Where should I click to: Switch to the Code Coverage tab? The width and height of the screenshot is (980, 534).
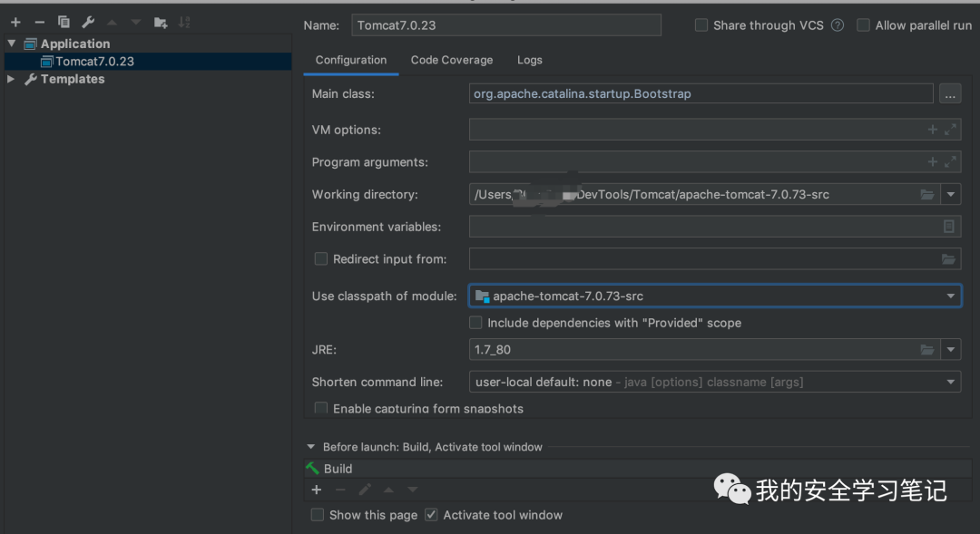point(451,60)
